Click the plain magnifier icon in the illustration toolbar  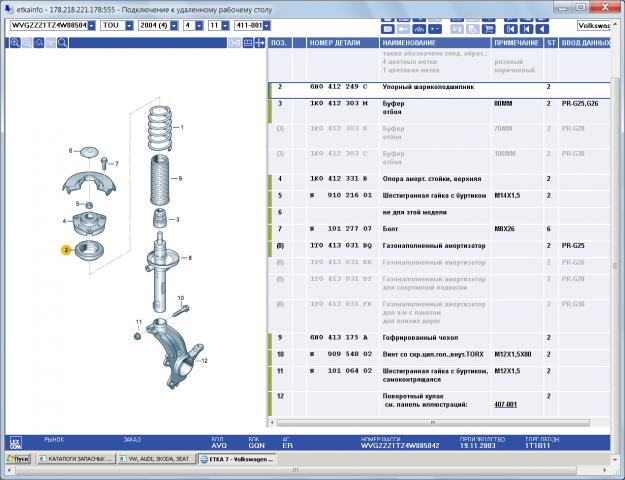[63, 43]
